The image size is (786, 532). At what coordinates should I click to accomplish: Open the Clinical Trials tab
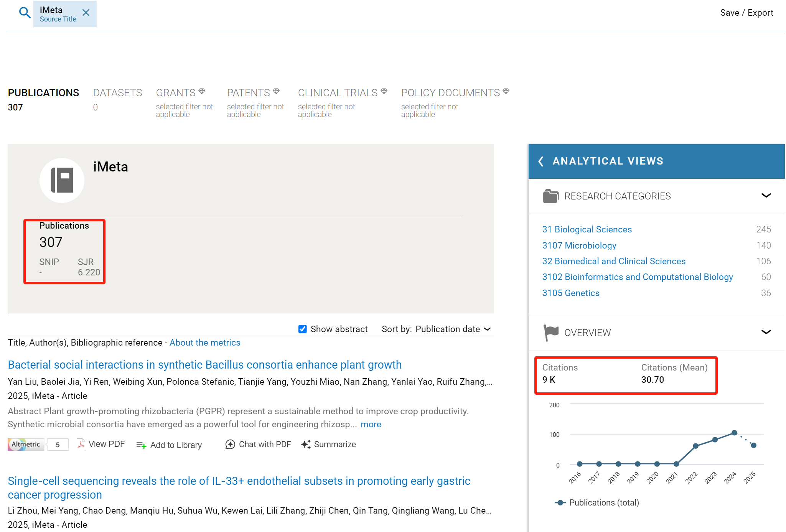click(338, 93)
